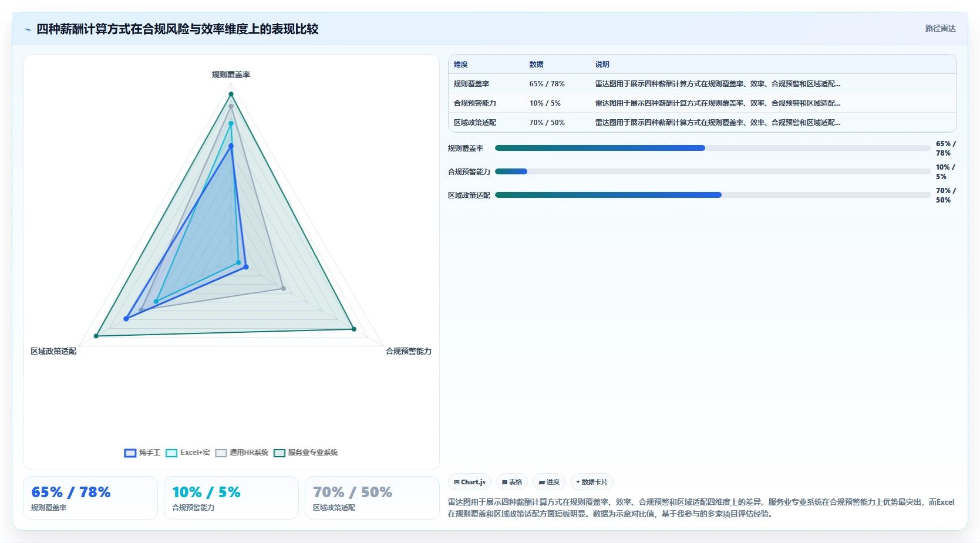This screenshot has height=543, width=980.
Task: Toggle the Excel+宏 legend item
Action: [x=188, y=453]
